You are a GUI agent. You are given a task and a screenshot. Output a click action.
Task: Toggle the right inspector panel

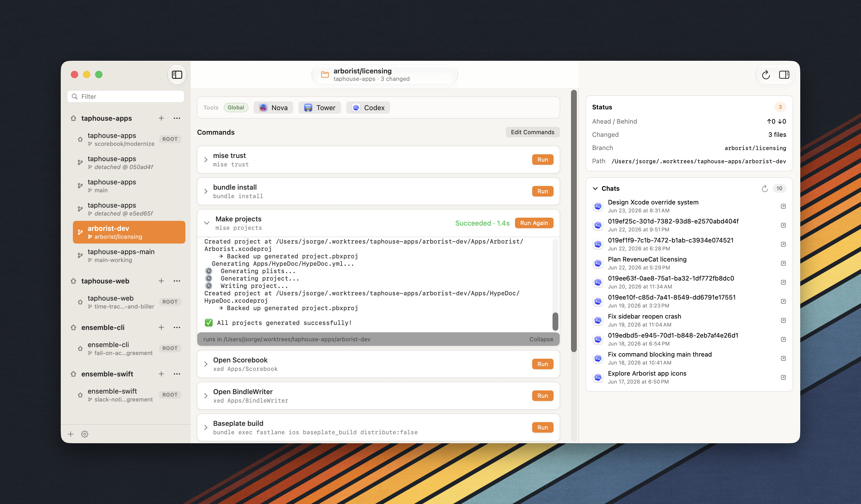784,74
